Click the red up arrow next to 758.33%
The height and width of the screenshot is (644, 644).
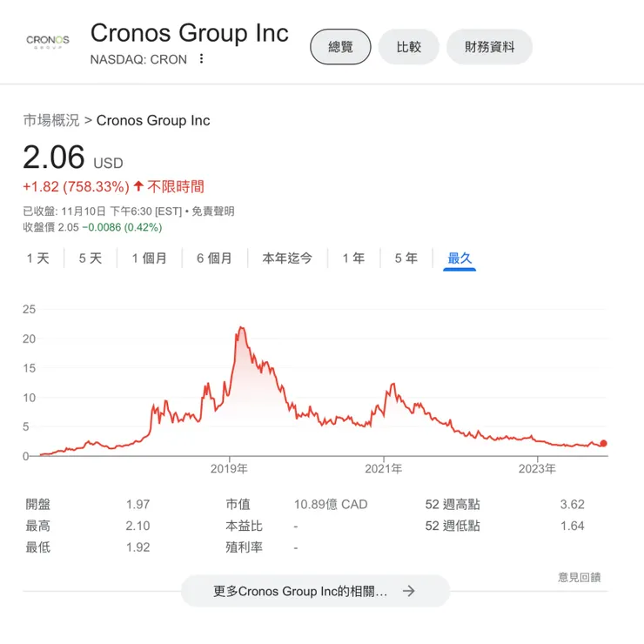pos(138,185)
